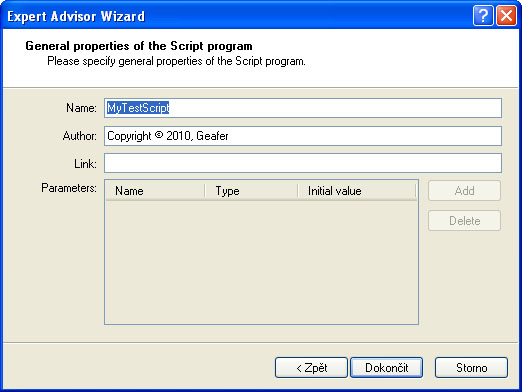This screenshot has height=392, width=522.
Task: Focus the Author field with Copyright text
Action: pyautogui.click(x=303, y=136)
